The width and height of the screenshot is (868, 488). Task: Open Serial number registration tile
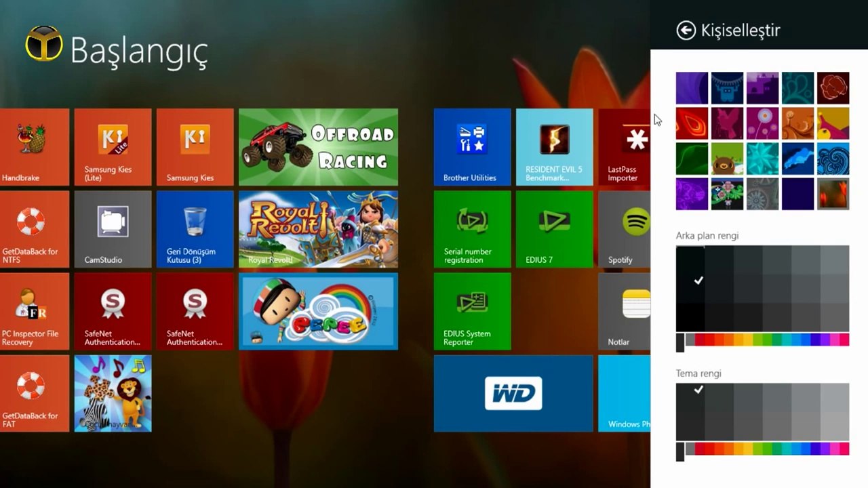pyautogui.click(x=472, y=229)
